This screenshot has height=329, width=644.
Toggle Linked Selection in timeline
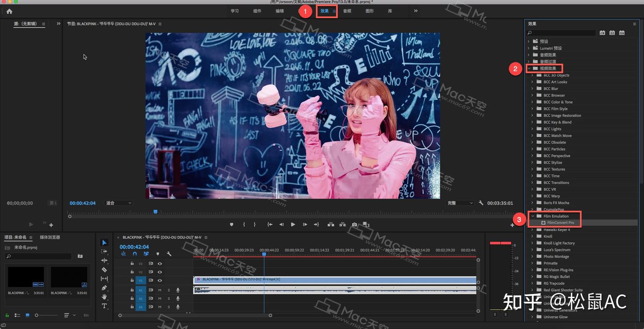pos(146,254)
